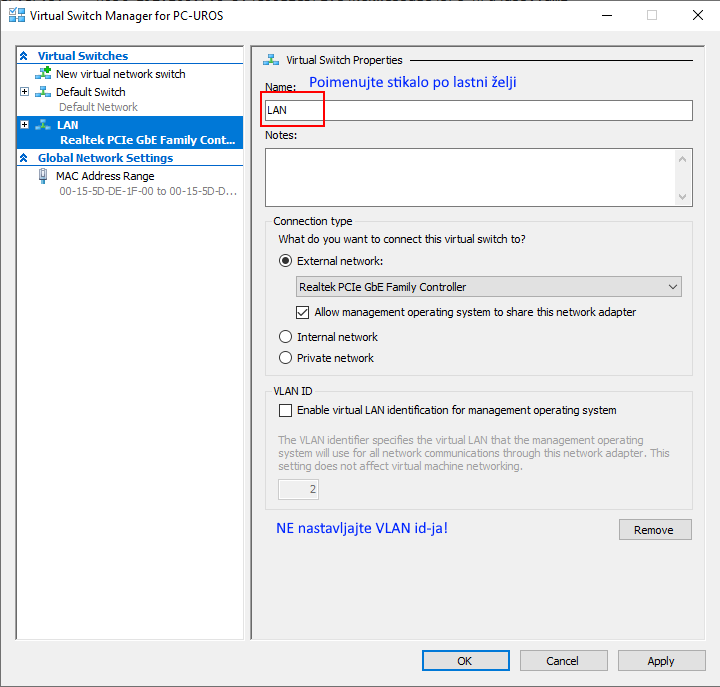Select MAC Address Range setting
The height and width of the screenshot is (687, 720).
tap(105, 176)
